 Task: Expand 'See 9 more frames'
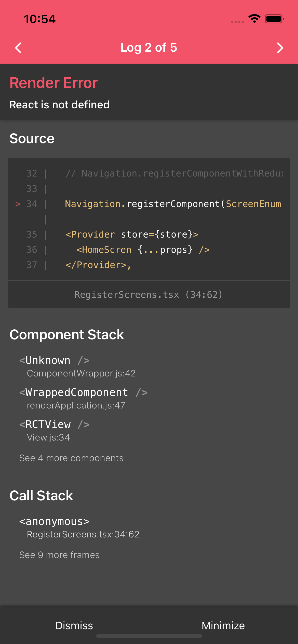59,555
